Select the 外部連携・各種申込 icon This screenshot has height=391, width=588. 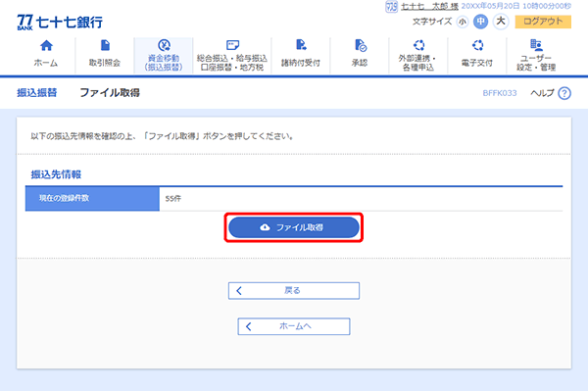point(418,45)
